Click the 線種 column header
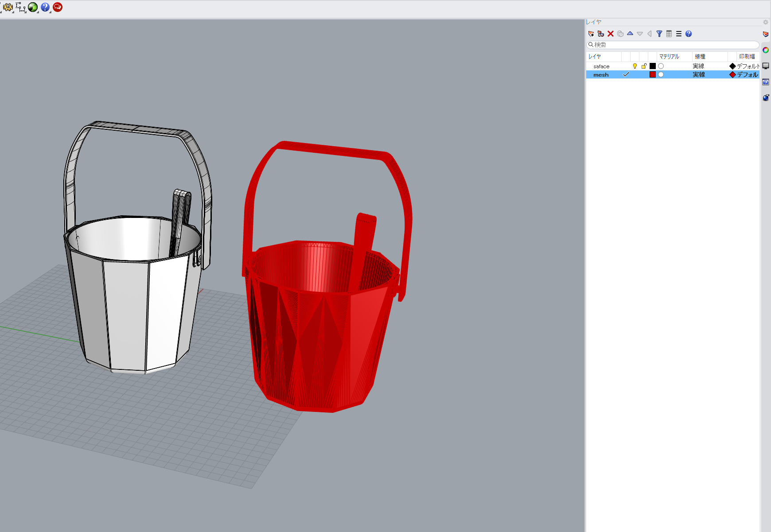The width and height of the screenshot is (771, 532). pyautogui.click(x=700, y=56)
